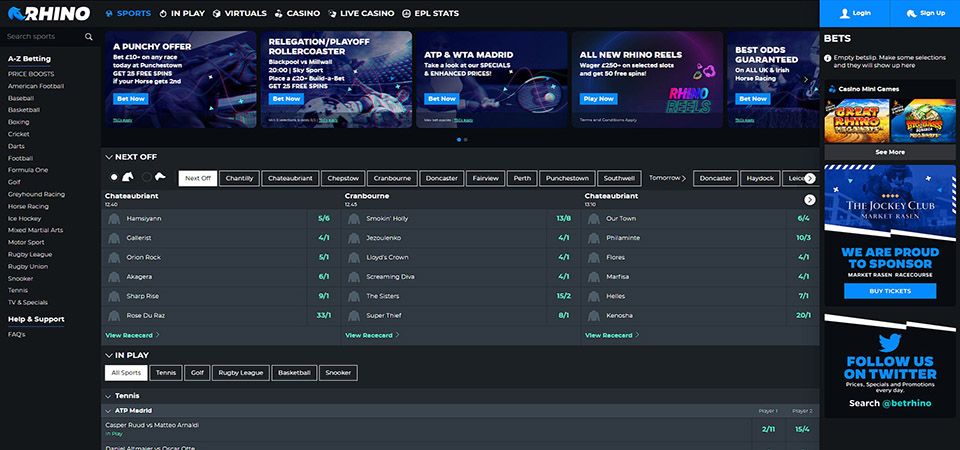Advance the promo banner carousel arrow
Viewport: 960px width, 450px height.
pos(806,79)
